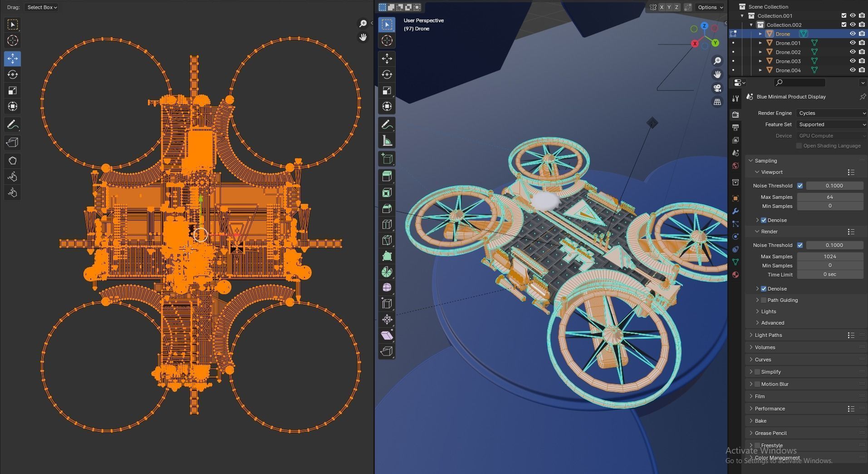Open the Object Data properties tab

[736, 262]
